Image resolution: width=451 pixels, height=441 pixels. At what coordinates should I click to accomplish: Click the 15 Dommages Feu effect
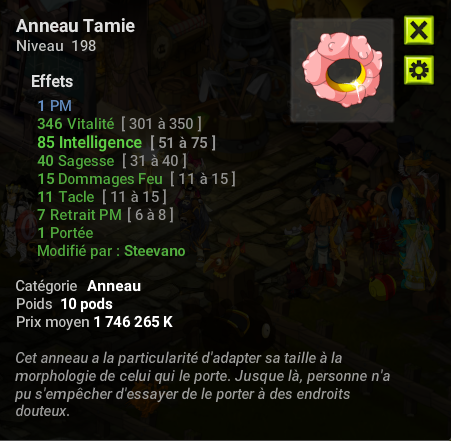[x=100, y=179]
